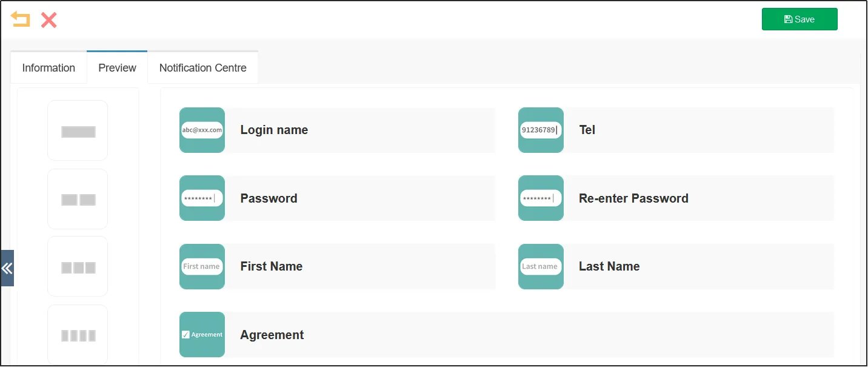Viewport: 868px width, 367px height.
Task: Click the orange back arrow icon
Action: click(x=20, y=19)
